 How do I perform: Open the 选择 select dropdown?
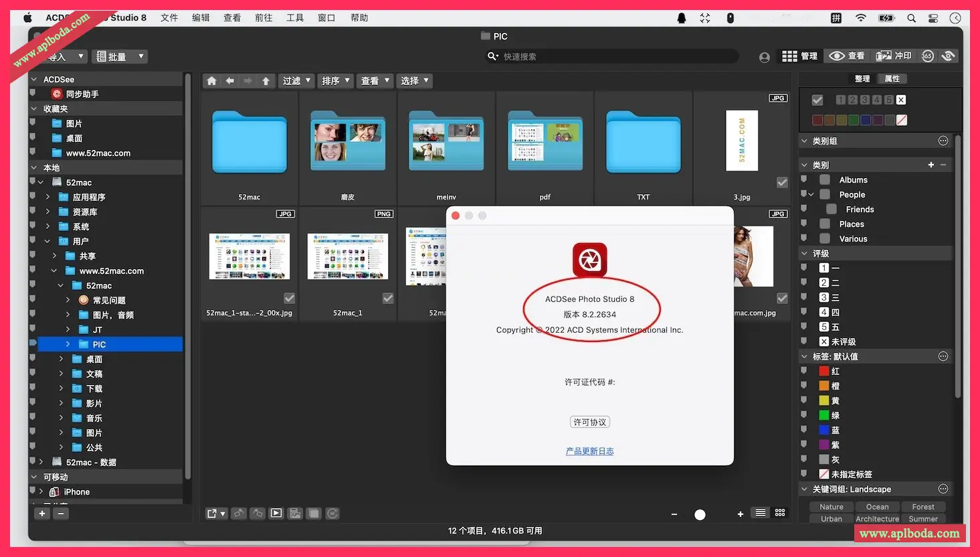(x=414, y=81)
